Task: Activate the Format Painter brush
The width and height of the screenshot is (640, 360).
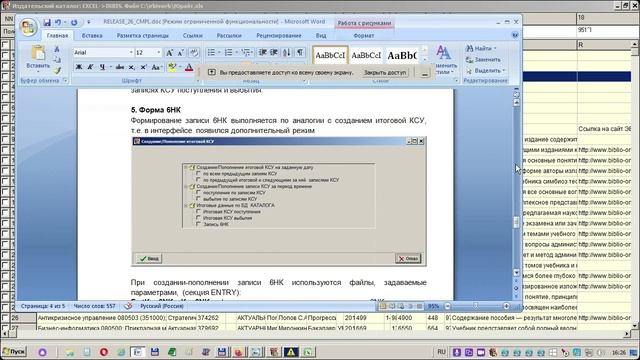Action: (57, 71)
